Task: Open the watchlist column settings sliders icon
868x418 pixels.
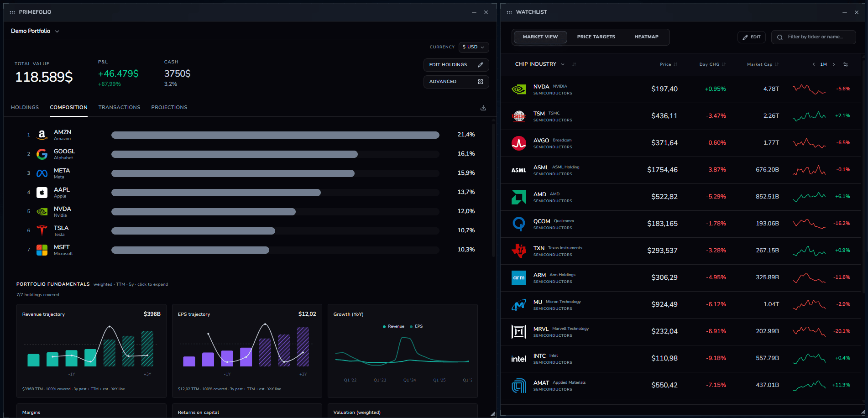Action: 846,64
